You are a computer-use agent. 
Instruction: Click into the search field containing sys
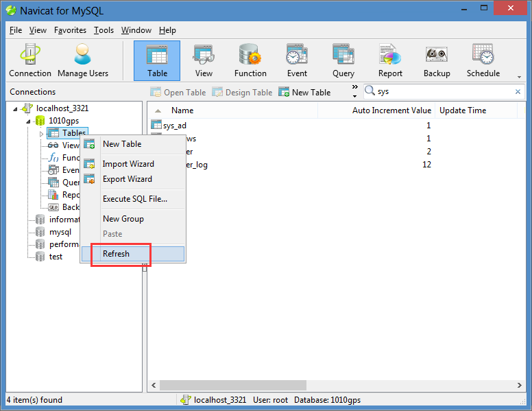click(x=444, y=91)
